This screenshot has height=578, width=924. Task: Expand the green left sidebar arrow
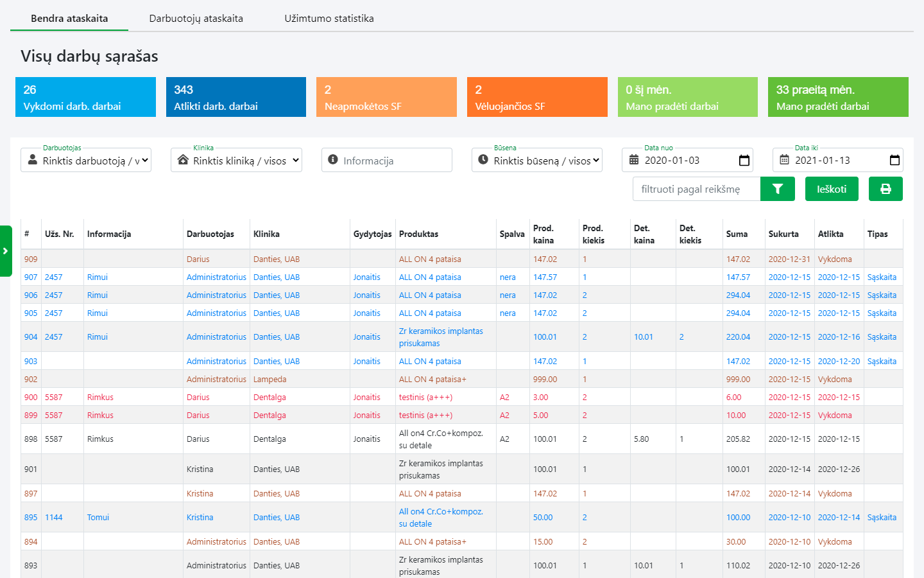click(6, 251)
